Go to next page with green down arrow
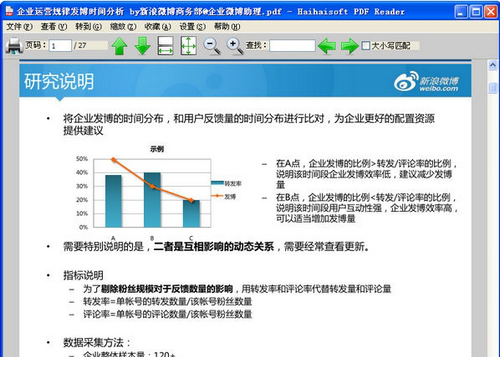This screenshot has height=371, width=500. (143, 46)
